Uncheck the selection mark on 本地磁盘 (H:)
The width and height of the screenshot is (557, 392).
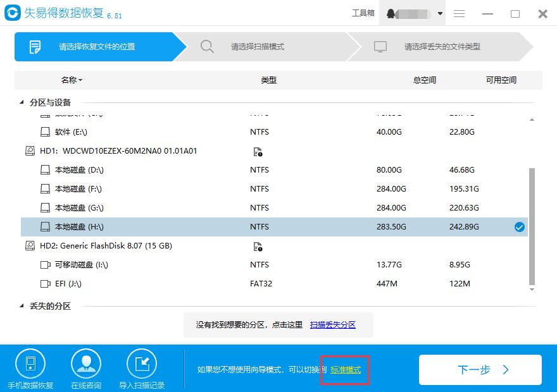tap(519, 227)
